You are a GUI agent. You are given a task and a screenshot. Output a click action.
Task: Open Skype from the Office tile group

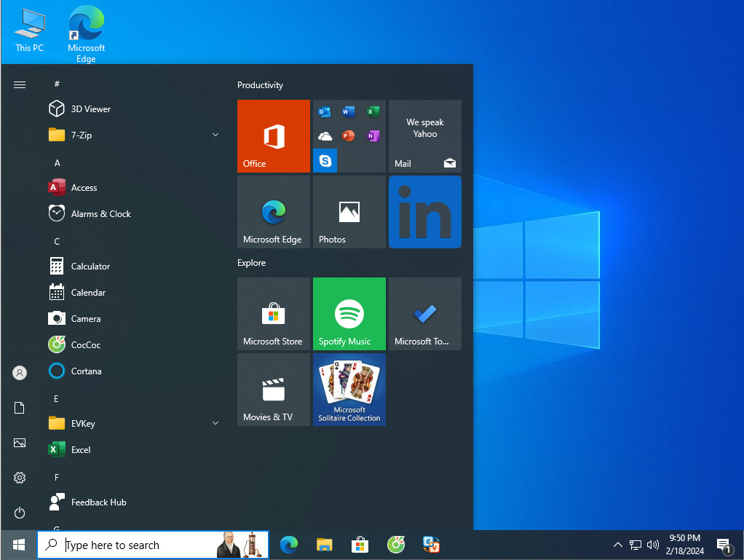tap(325, 160)
